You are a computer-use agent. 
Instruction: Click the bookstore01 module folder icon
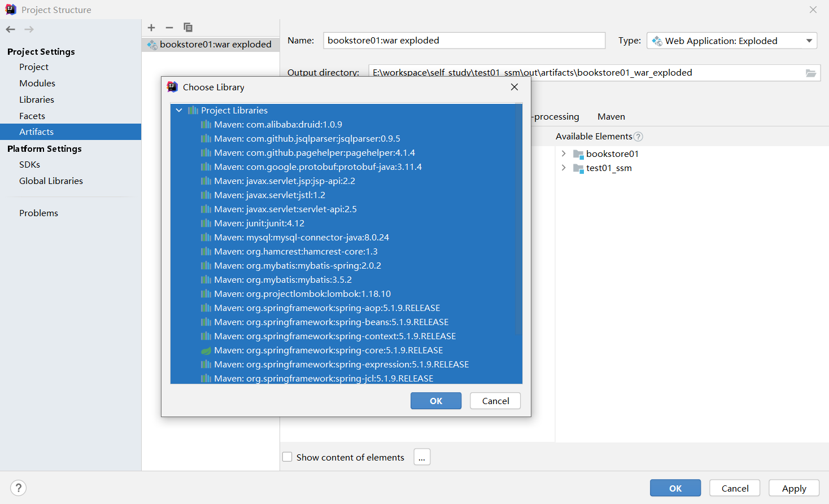pos(578,154)
